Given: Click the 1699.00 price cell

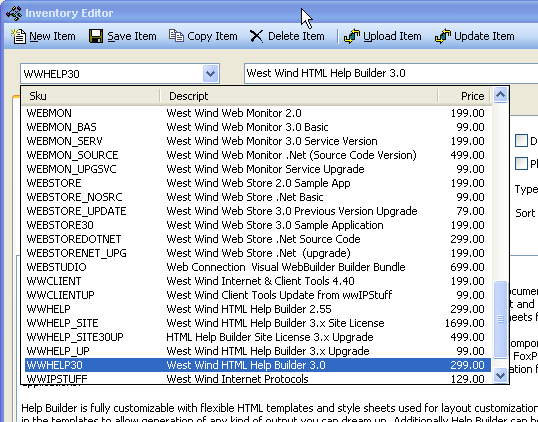Looking at the screenshot, I should [465, 323].
